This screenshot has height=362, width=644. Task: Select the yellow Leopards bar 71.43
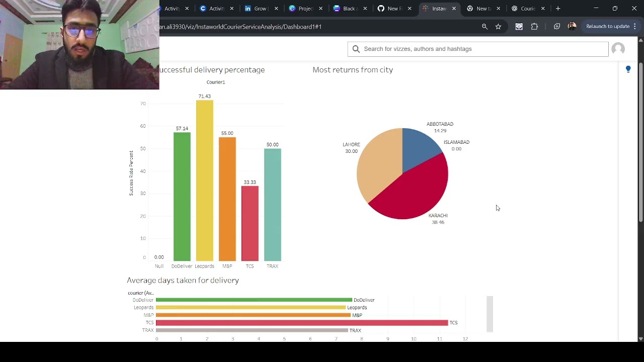coord(205,180)
